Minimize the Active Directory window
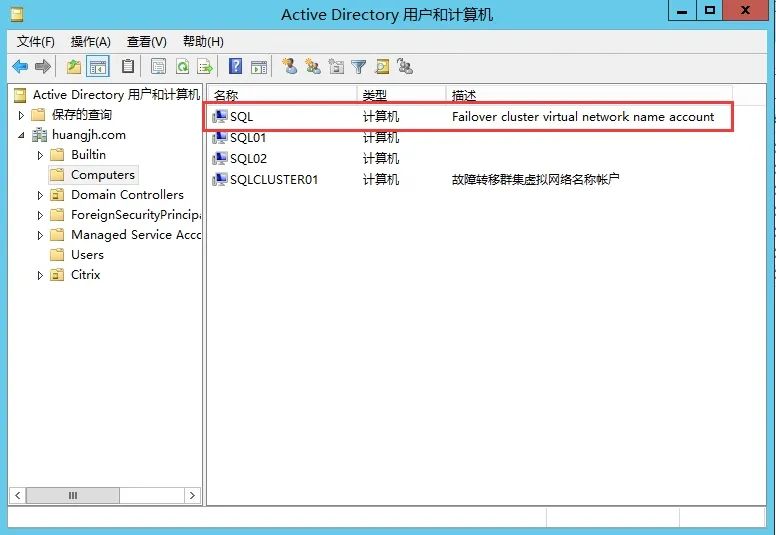776x535 pixels. 682,10
